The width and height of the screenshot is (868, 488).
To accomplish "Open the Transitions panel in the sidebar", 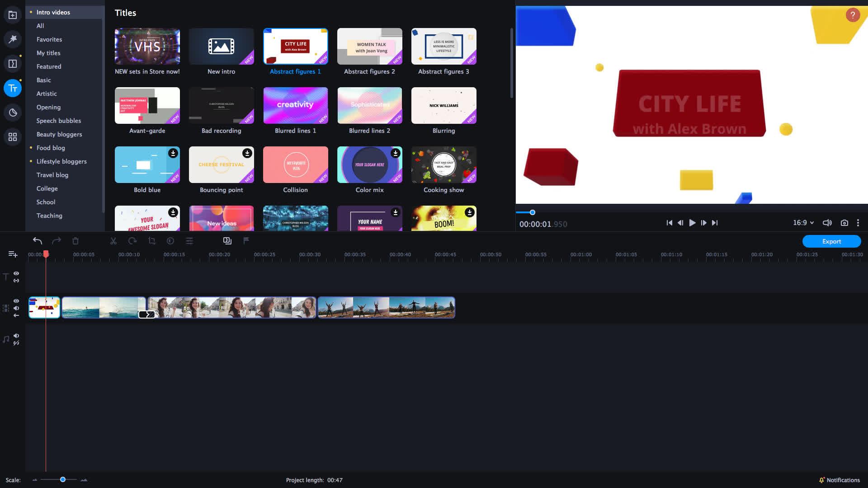I will 12,63.
